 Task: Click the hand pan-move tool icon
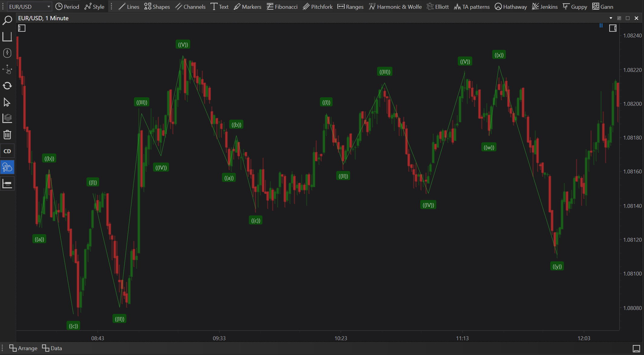[7, 69]
